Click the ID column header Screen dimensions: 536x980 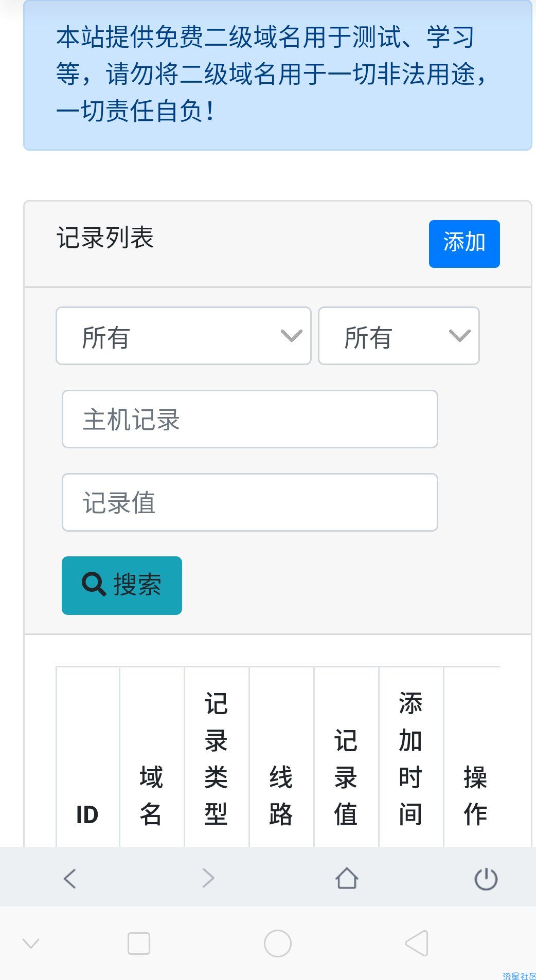(87, 815)
